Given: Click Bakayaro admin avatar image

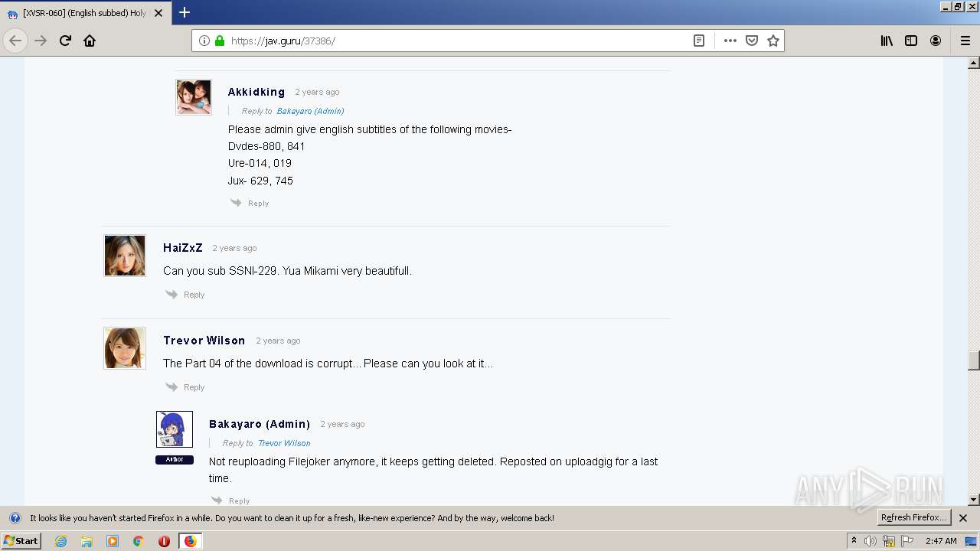Looking at the screenshot, I should (175, 429).
